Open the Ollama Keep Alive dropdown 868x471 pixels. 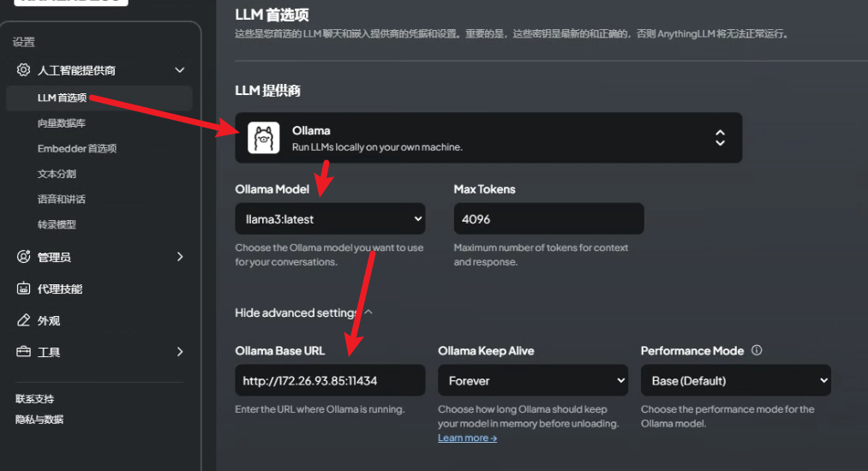[x=532, y=380]
